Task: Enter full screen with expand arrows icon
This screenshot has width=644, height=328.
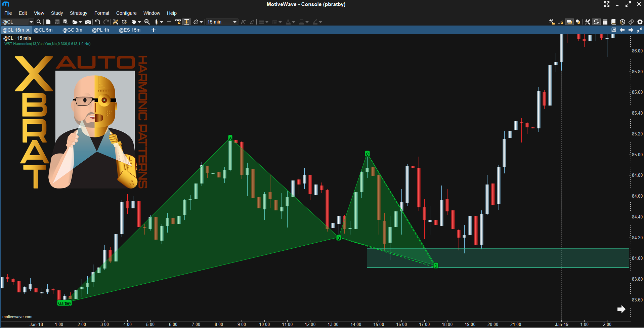Action: tap(607, 4)
